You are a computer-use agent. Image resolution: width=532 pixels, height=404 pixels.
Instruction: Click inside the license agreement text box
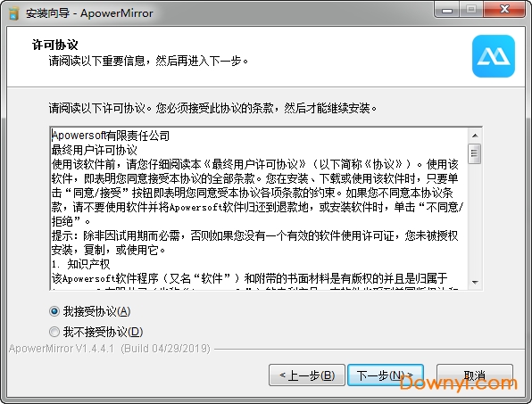tap(259, 209)
